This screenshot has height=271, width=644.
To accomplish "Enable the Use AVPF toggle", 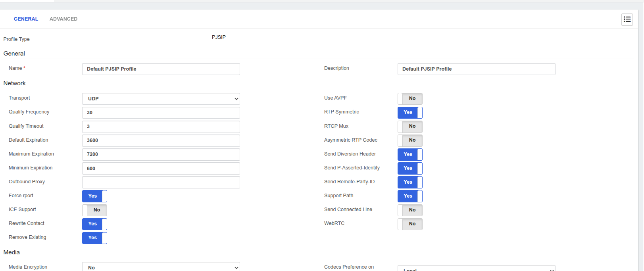I will point(410,99).
